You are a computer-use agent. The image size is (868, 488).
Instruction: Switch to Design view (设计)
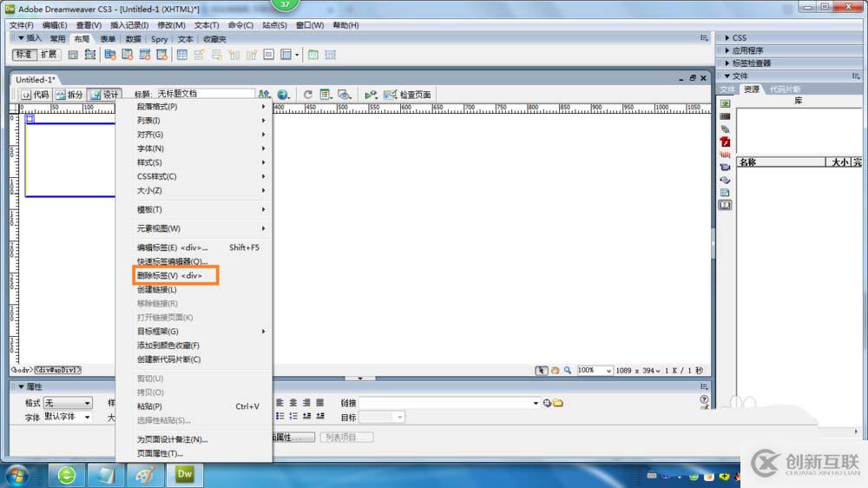[x=105, y=95]
